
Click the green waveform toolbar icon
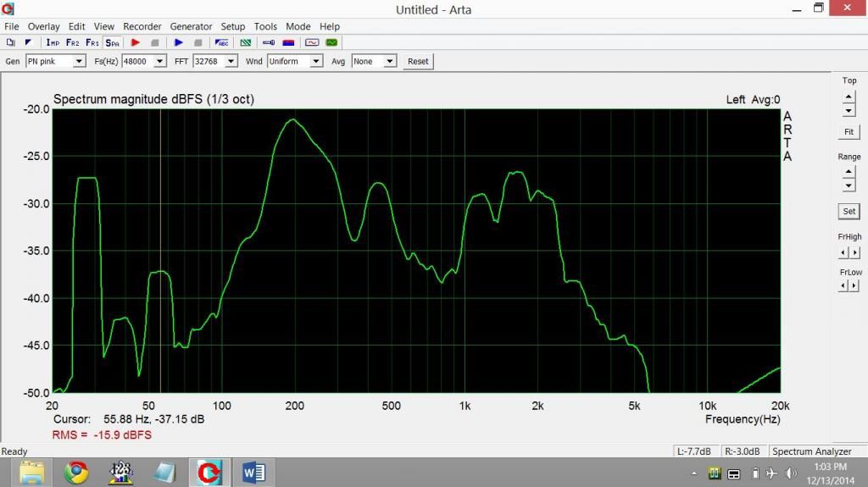[331, 42]
